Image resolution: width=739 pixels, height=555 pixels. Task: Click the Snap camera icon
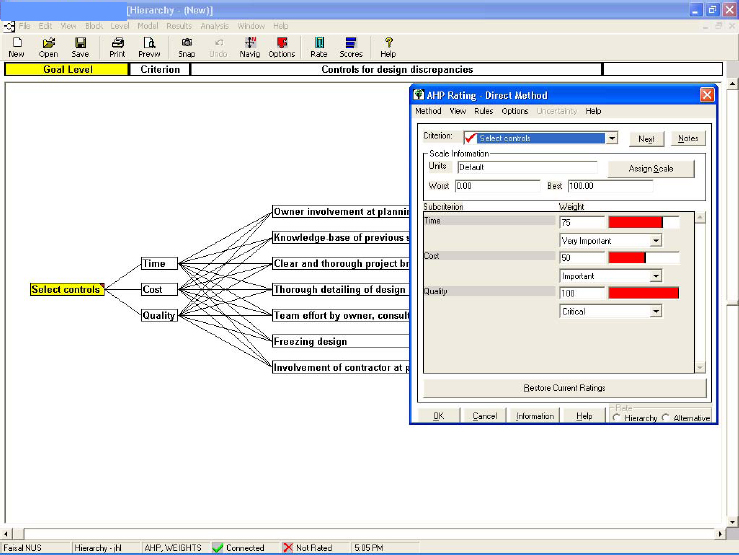pyautogui.click(x=187, y=47)
